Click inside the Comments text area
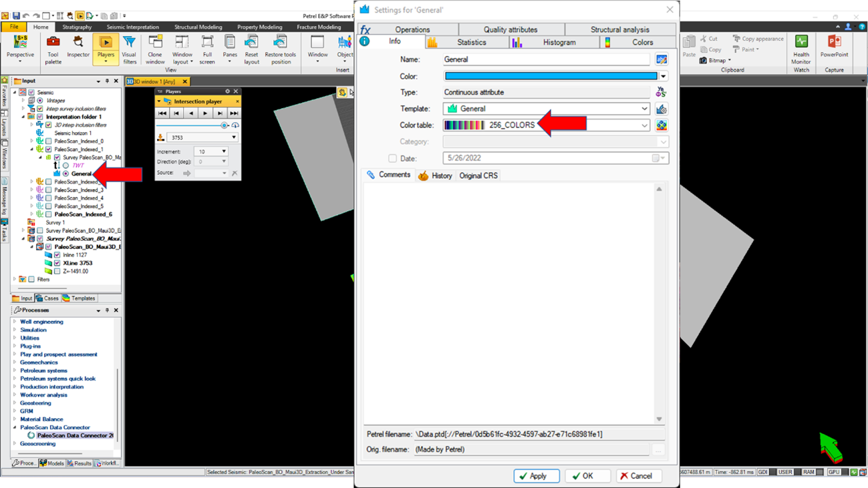 click(x=509, y=304)
